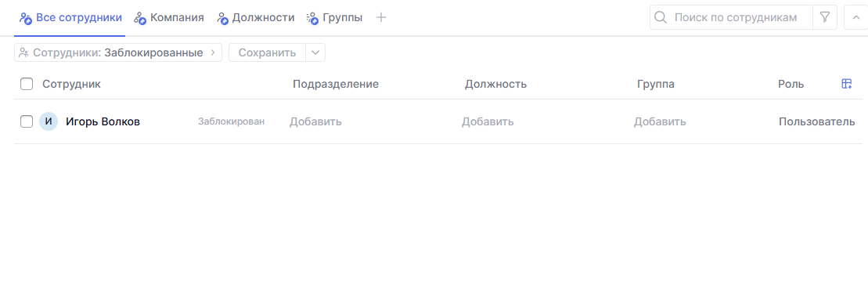Viewport: 868px width, 293px height.
Task: Collapse the panel with the top-right chevron
Action: click(x=855, y=17)
